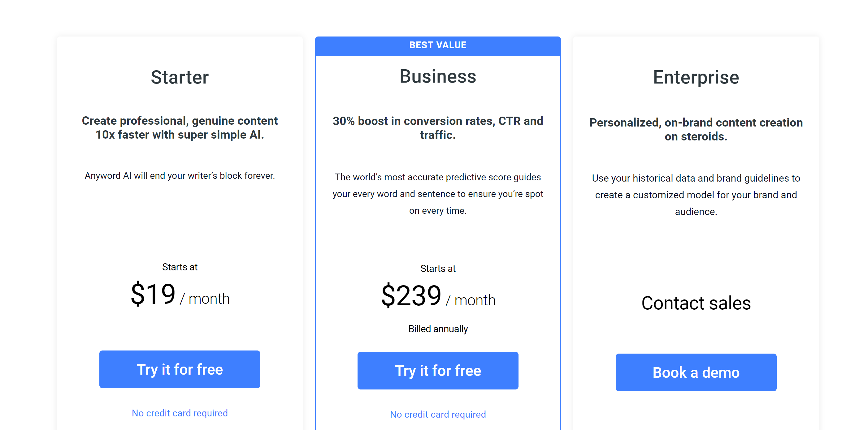
Task: Click Starts at label above $239
Action: tap(438, 269)
